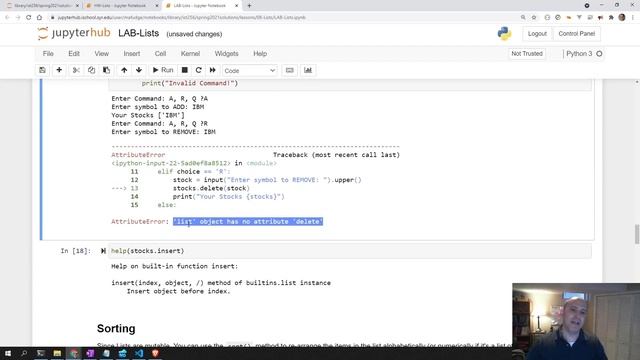This screenshot has width=640, height=360.
Task: Open the Windows Start menu
Action: point(8,353)
